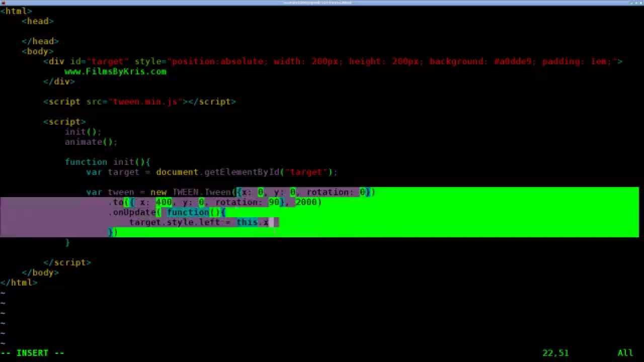
Task: Click the target.style.left text
Action: [x=175, y=222]
